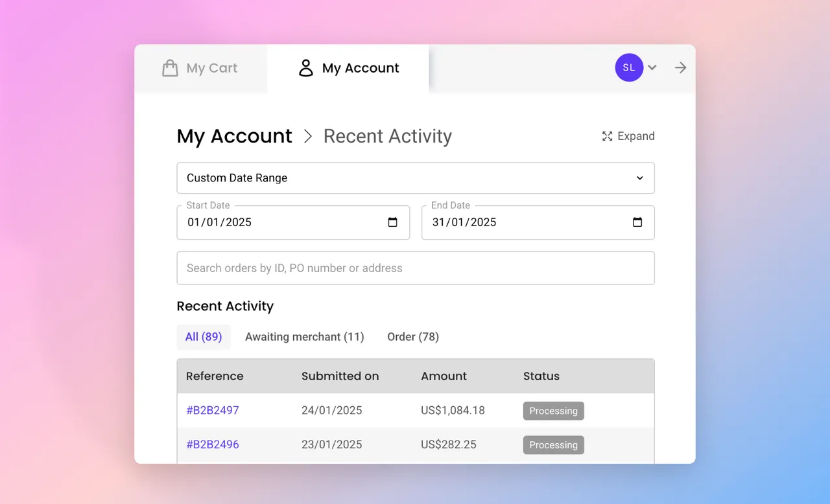Image resolution: width=830 pixels, height=504 pixels.
Task: Click the right arrow icon in the header
Action: click(x=680, y=67)
